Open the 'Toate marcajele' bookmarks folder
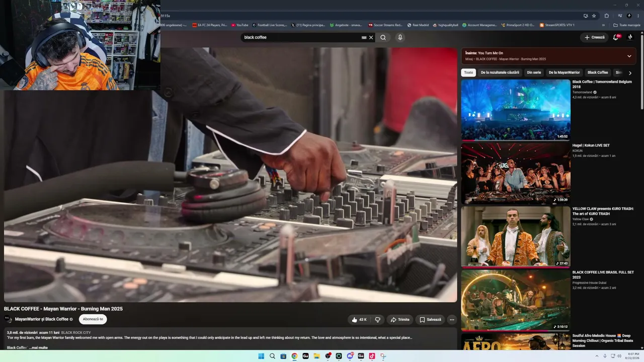 tap(626, 25)
